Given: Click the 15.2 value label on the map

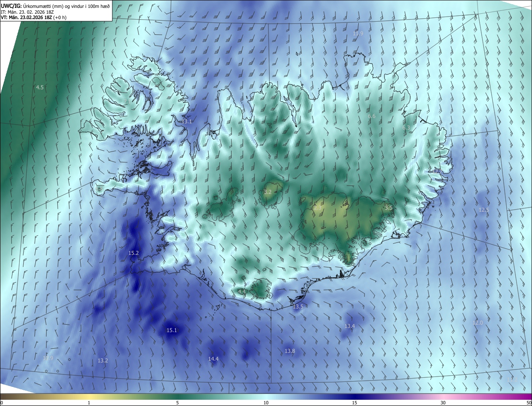Looking at the screenshot, I should coord(133,253).
